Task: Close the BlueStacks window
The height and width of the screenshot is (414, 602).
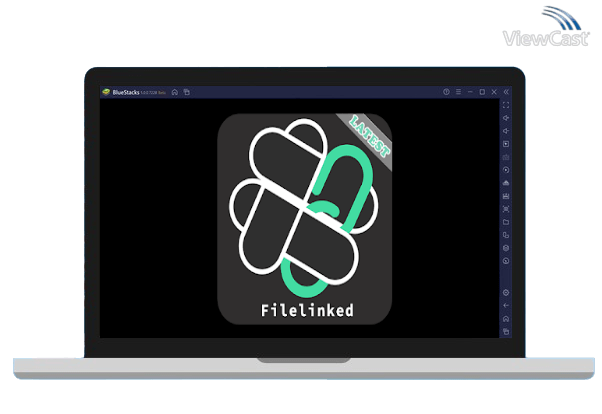Action: [x=494, y=92]
